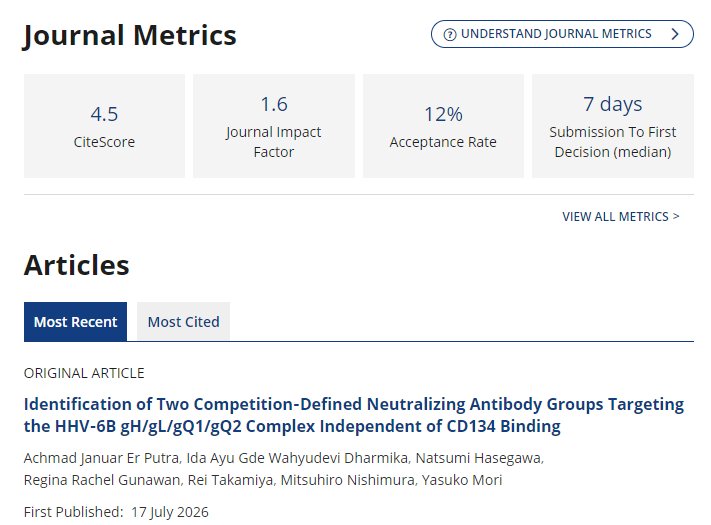Select the 1.6 Journal Impact Factor card
711x525 pixels.
point(274,126)
